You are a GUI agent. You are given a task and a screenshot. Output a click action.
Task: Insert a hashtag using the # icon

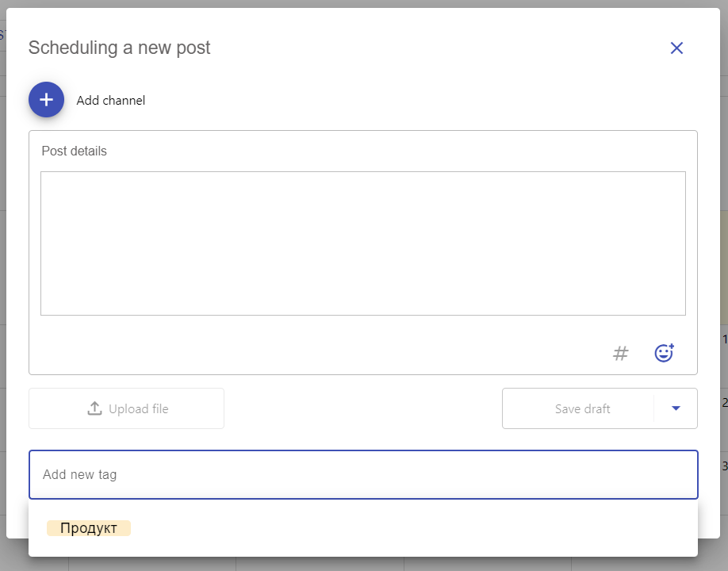pos(620,354)
